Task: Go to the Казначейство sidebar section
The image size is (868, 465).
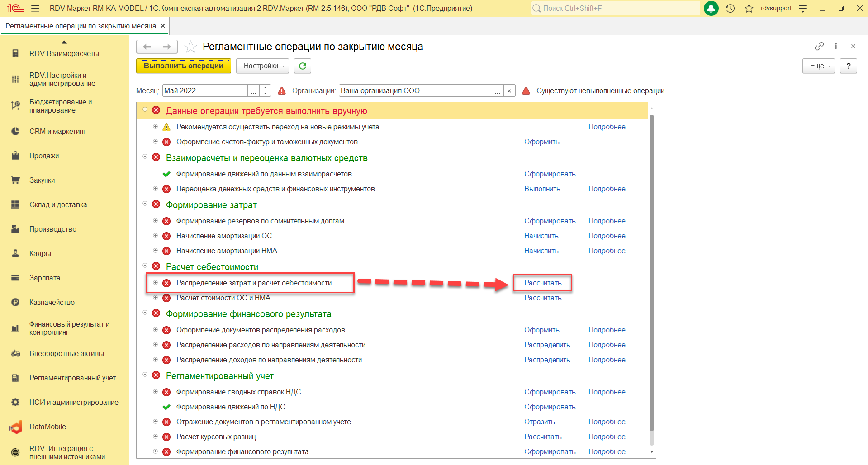Action: [x=52, y=302]
